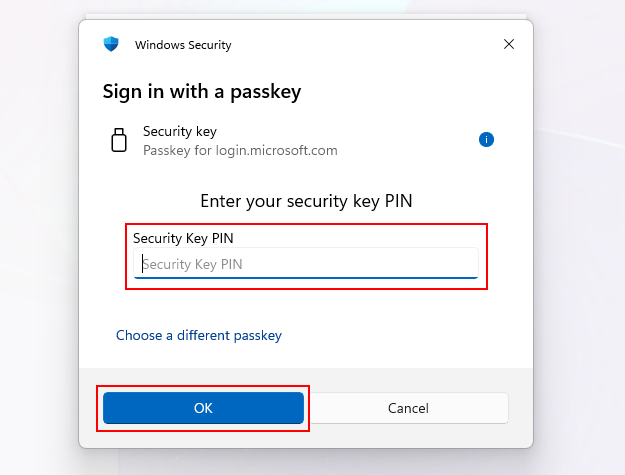Image resolution: width=625 pixels, height=475 pixels.
Task: Click the Windows Security title text
Action: (x=183, y=45)
